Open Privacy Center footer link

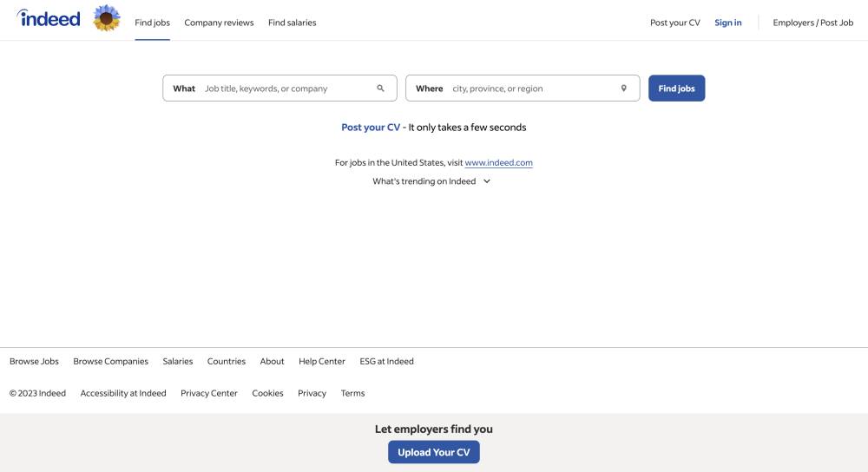tap(208, 393)
